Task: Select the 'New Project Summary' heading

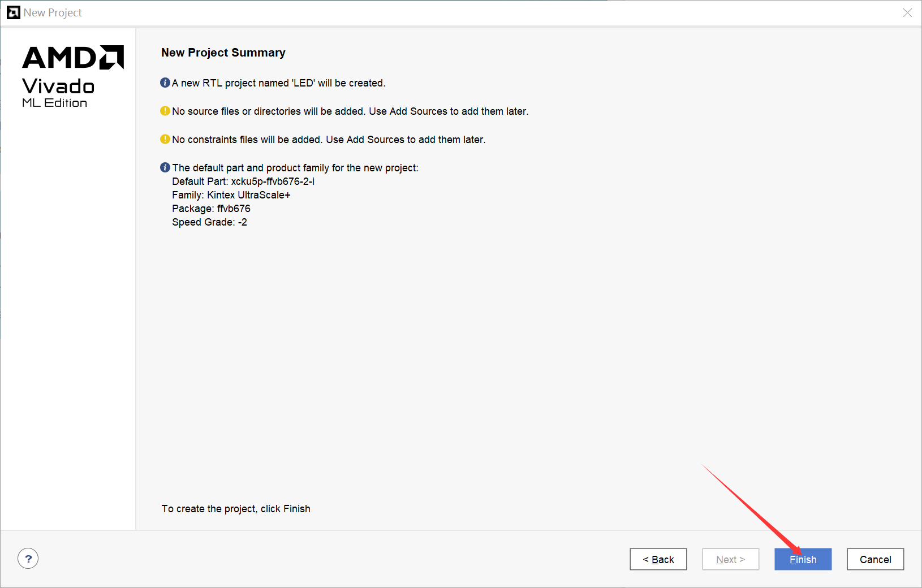Action: point(223,53)
